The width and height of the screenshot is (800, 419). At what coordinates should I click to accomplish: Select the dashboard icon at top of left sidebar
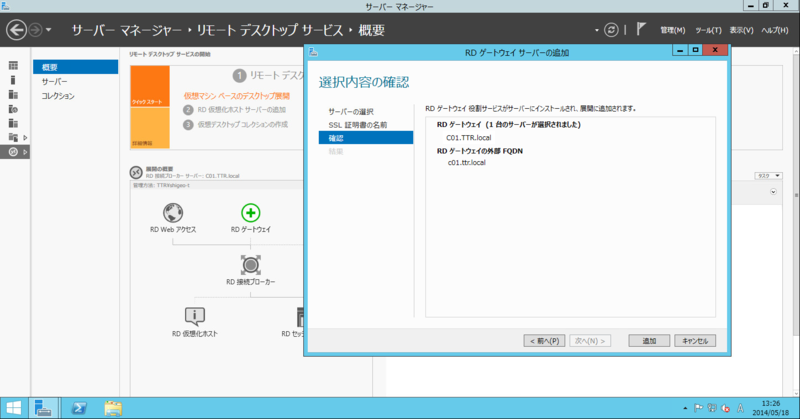click(x=13, y=65)
